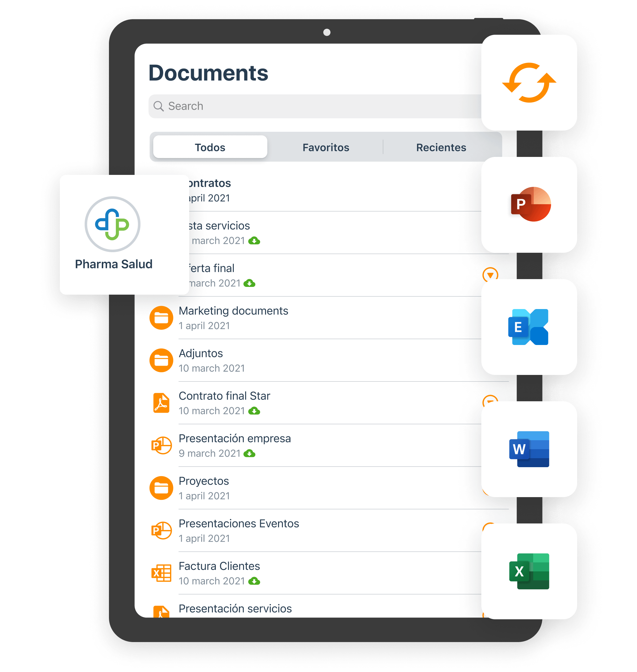This screenshot has width=637, height=672.
Task: Open Presentación servicios title
Action: point(235,609)
